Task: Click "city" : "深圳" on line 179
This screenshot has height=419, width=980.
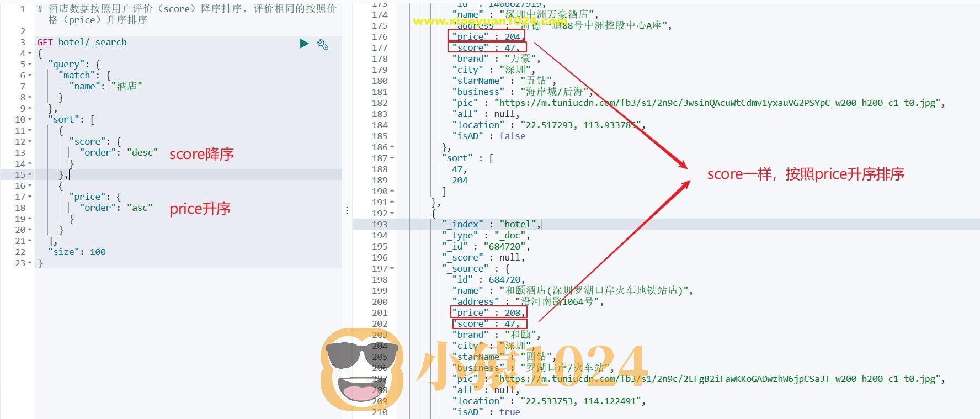Action: pos(493,70)
